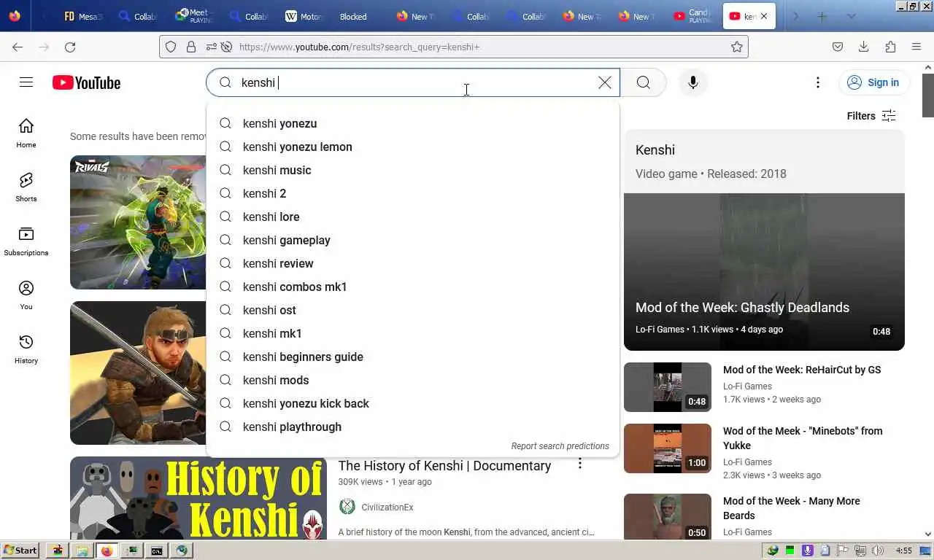Select suggestion kenshi music

click(413, 170)
